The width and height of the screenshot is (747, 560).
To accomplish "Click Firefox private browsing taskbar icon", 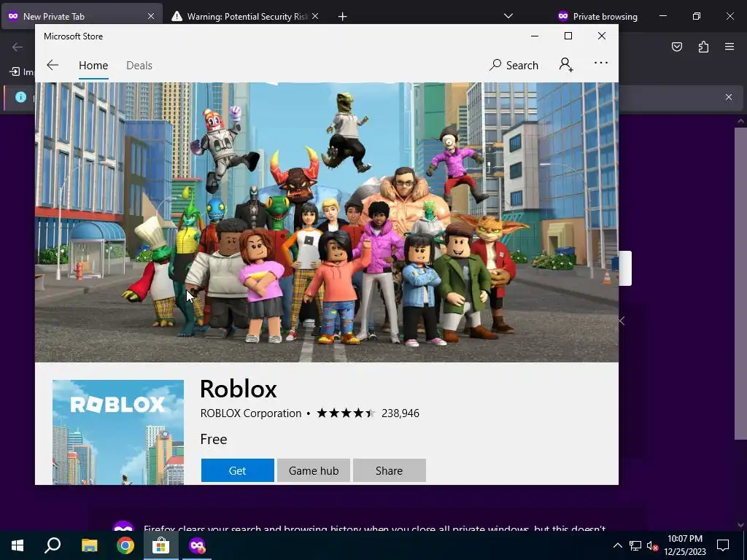I will tap(197, 545).
